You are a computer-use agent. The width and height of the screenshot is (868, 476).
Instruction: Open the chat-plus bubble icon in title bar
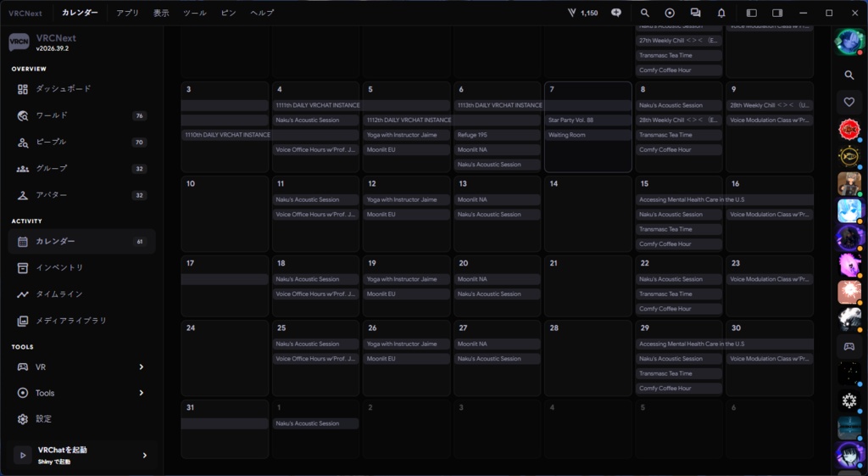(x=616, y=13)
